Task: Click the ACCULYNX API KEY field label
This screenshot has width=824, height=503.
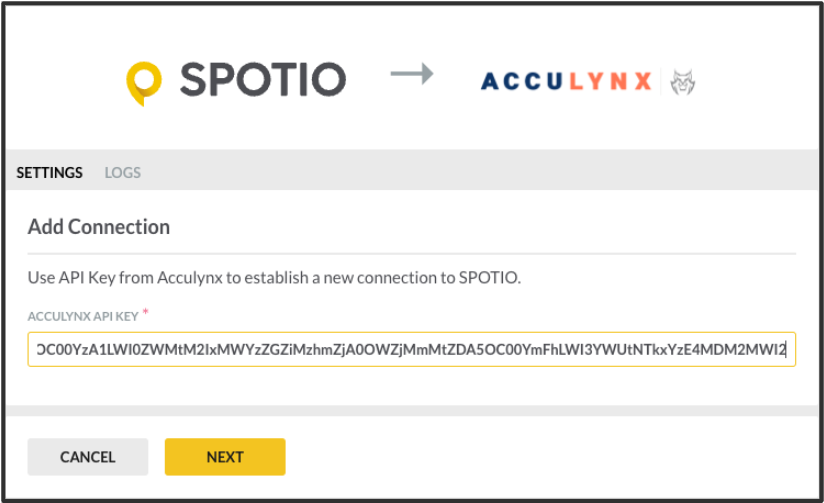Action: click(83, 316)
